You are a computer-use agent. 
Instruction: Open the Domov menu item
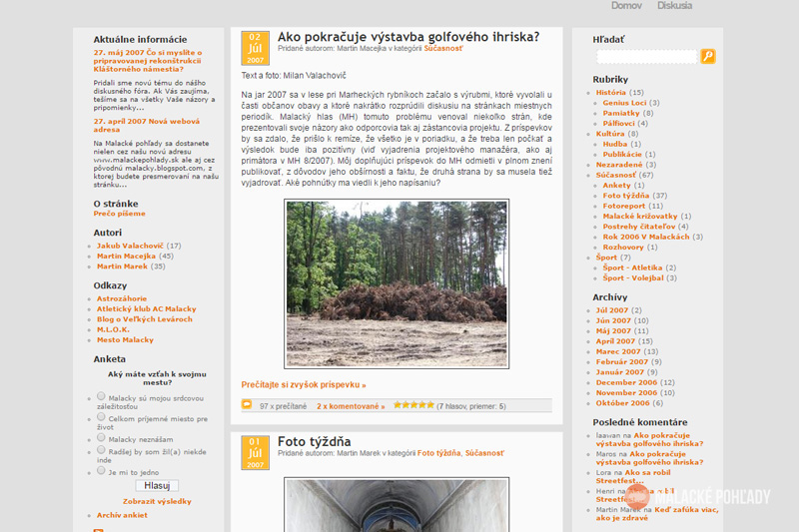pyautogui.click(x=626, y=6)
